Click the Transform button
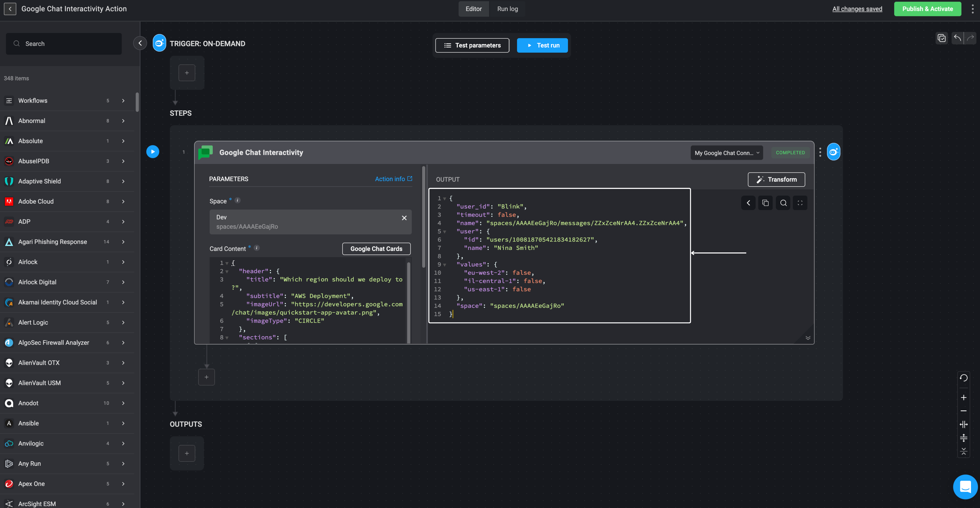This screenshot has height=508, width=980. (x=776, y=179)
